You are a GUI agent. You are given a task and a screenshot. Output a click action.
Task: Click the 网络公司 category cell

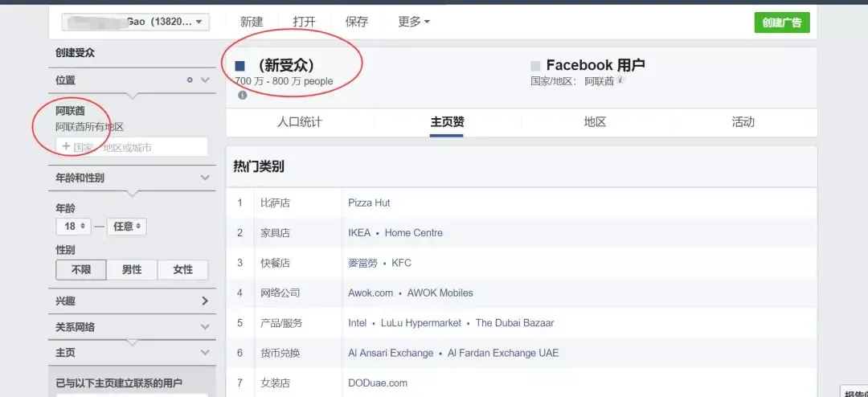[280, 293]
